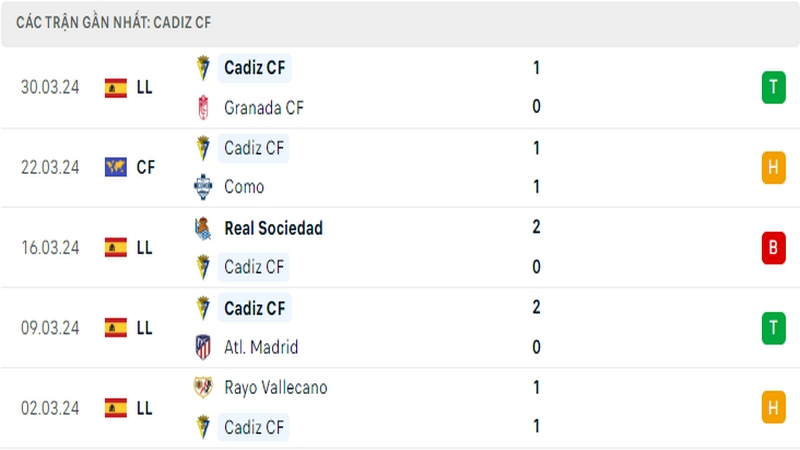Click orange H badge for Rayo Vallecano match

773,408
